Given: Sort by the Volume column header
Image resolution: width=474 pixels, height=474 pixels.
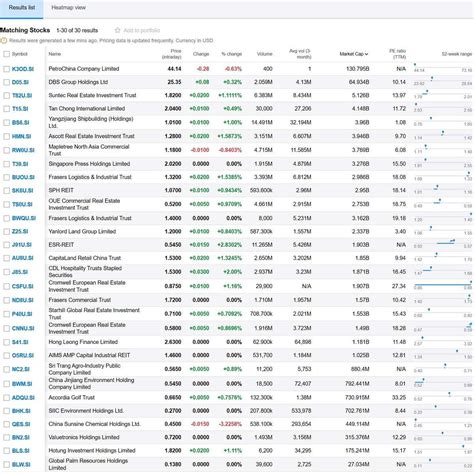Looking at the screenshot, I should (265, 54).
